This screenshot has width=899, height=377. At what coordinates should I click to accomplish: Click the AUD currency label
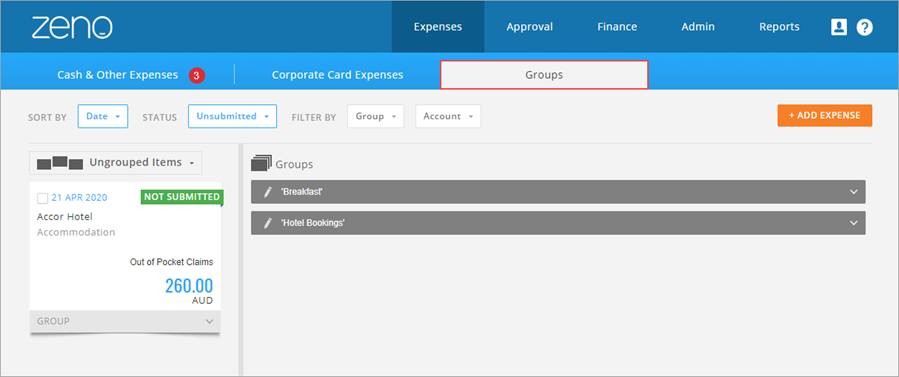pyautogui.click(x=202, y=301)
